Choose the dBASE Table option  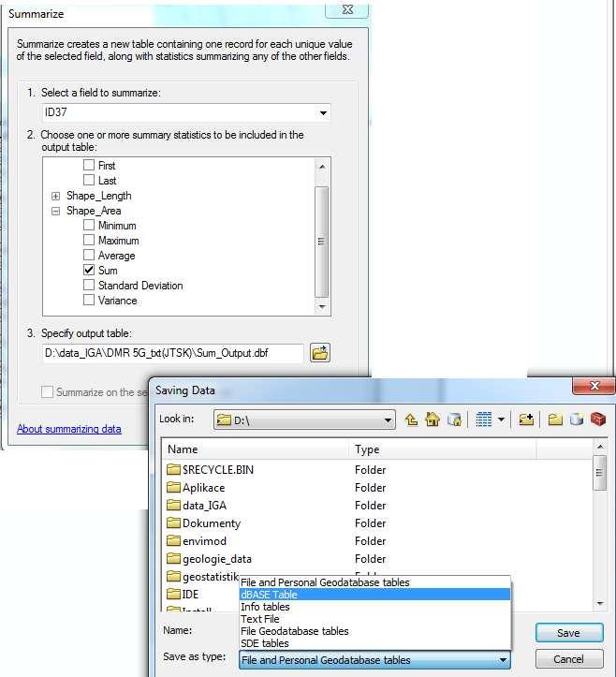pos(374,595)
